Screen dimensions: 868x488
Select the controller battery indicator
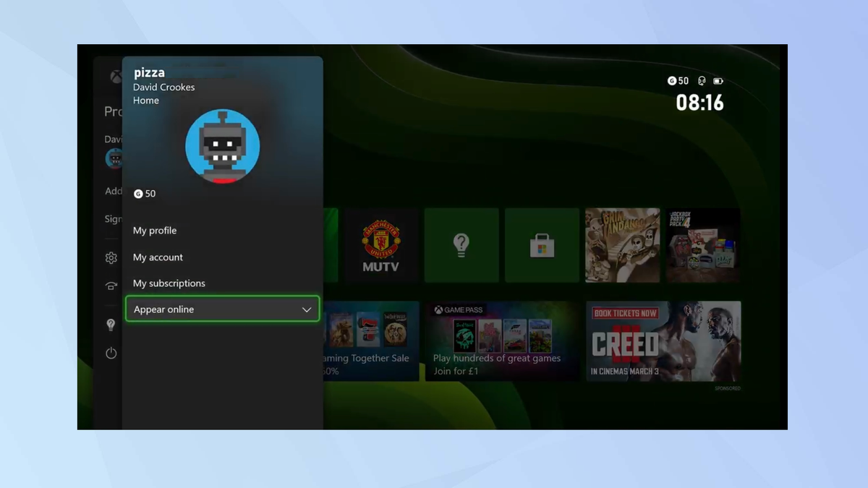coord(718,81)
